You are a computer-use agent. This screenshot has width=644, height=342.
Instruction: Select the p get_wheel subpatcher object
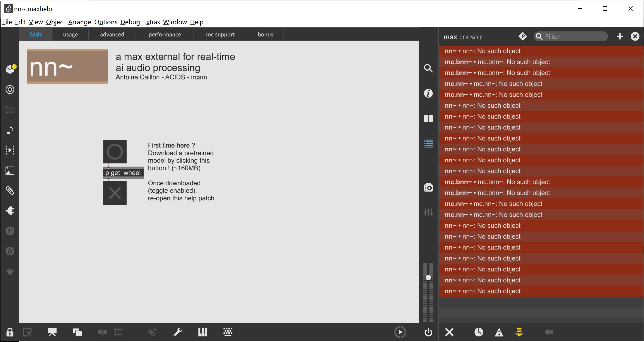tap(123, 173)
